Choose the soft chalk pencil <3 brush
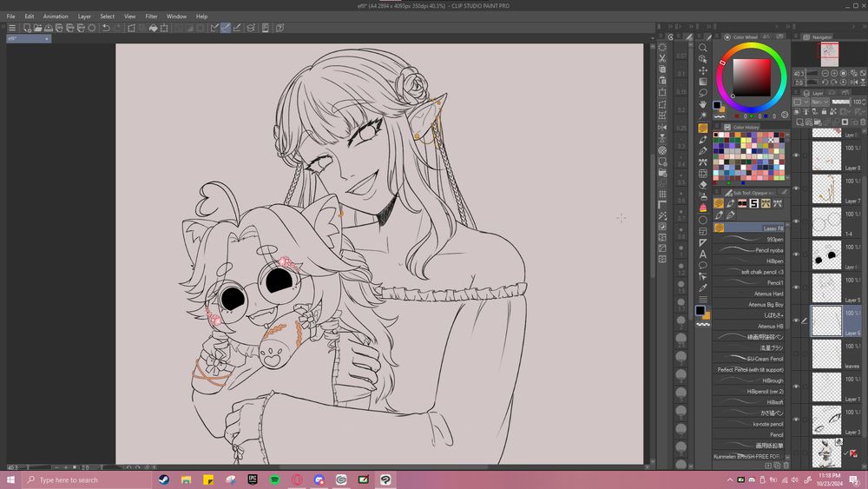 click(748, 272)
